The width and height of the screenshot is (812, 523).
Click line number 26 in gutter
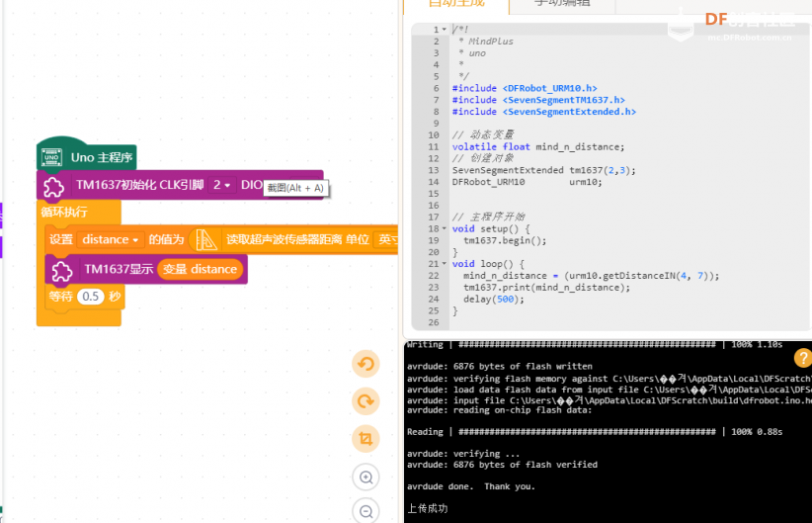tap(434, 322)
